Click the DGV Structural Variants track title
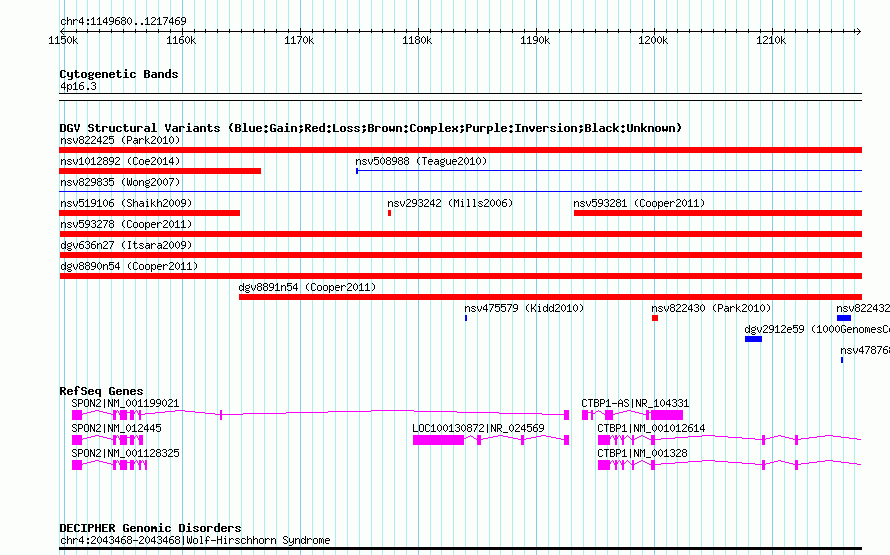This screenshot has width=890, height=555. (371, 128)
